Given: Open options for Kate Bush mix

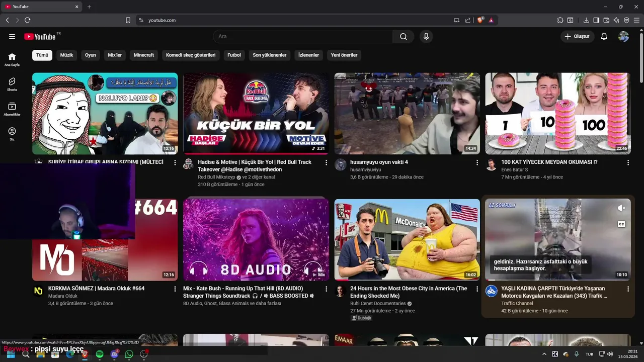Looking at the screenshot, I should click(326, 289).
